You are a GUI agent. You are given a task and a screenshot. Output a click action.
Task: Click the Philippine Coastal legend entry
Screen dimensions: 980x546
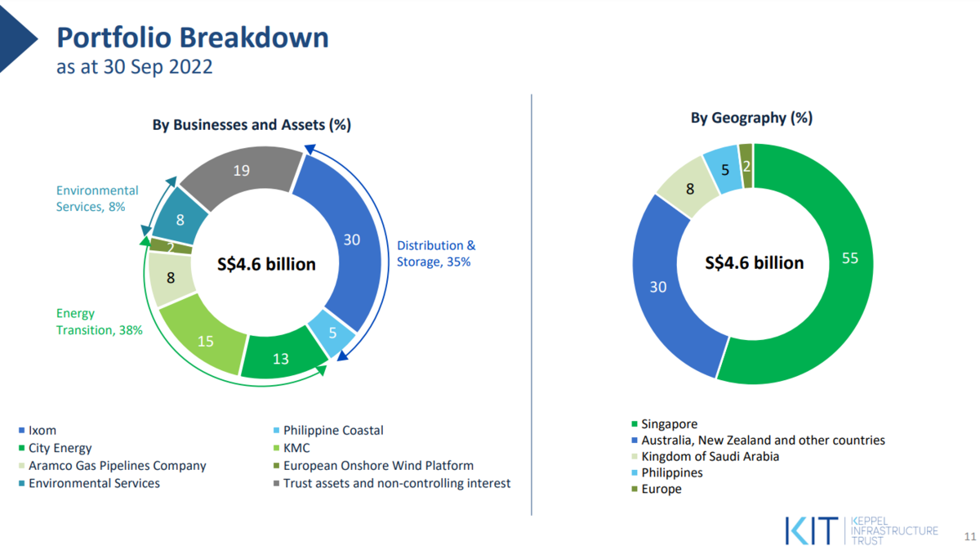(x=328, y=431)
